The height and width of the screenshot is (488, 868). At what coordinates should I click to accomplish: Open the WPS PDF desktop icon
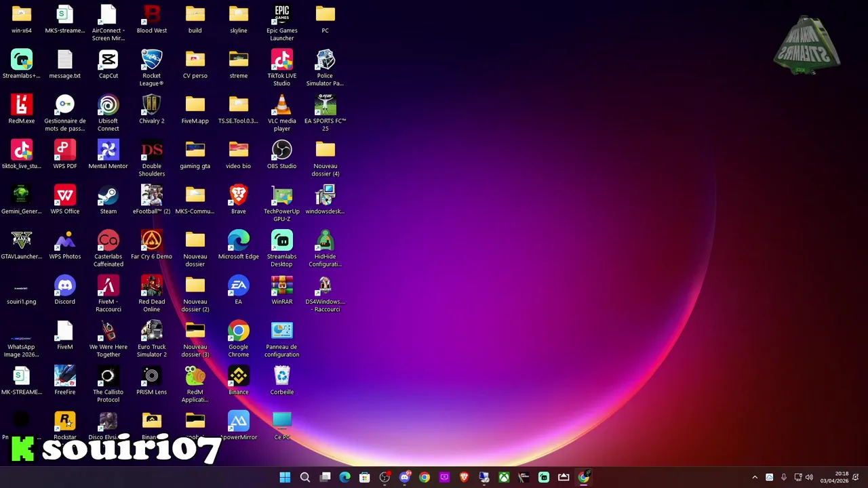pos(65,155)
